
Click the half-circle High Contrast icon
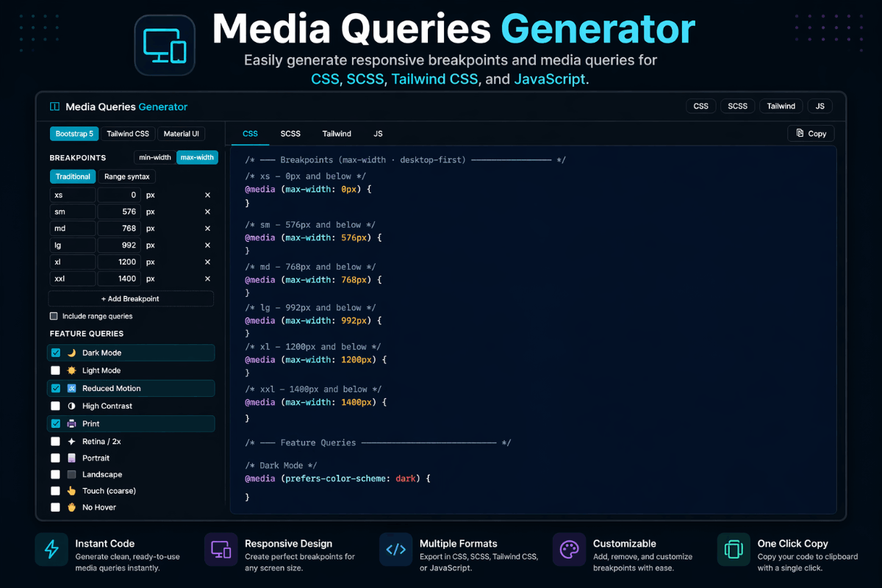(72, 406)
